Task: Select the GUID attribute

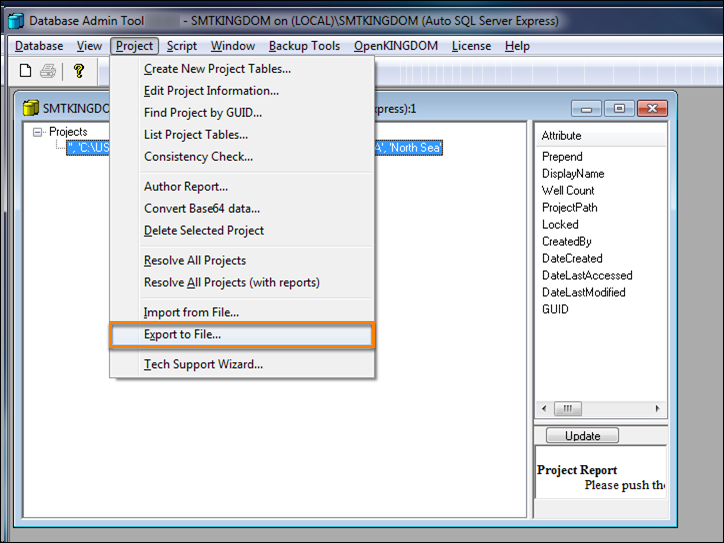Action: point(555,309)
